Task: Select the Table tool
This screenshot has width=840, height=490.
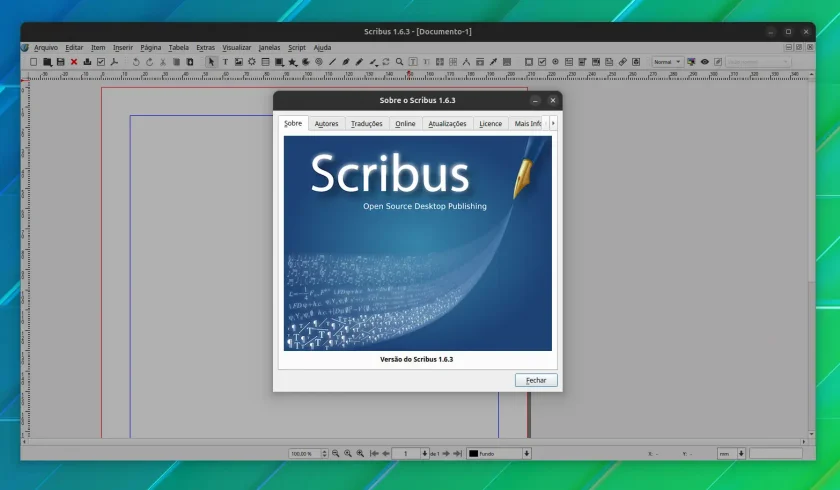Action: click(x=265, y=62)
